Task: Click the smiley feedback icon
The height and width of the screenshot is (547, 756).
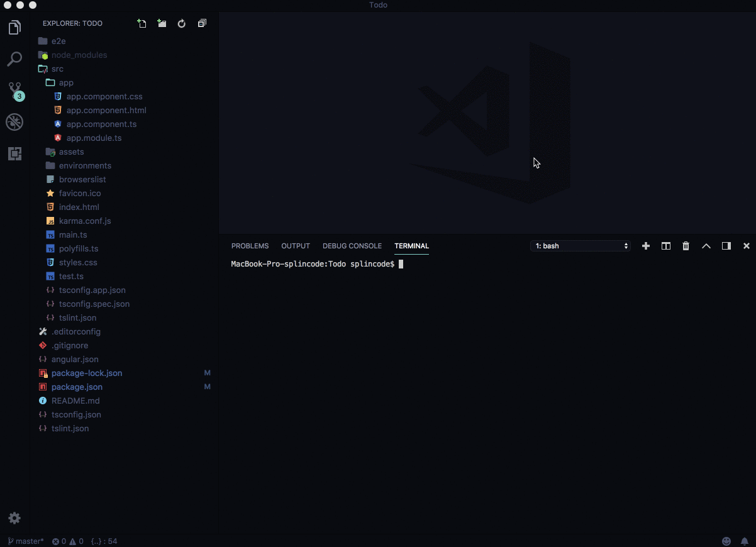Action: point(726,541)
